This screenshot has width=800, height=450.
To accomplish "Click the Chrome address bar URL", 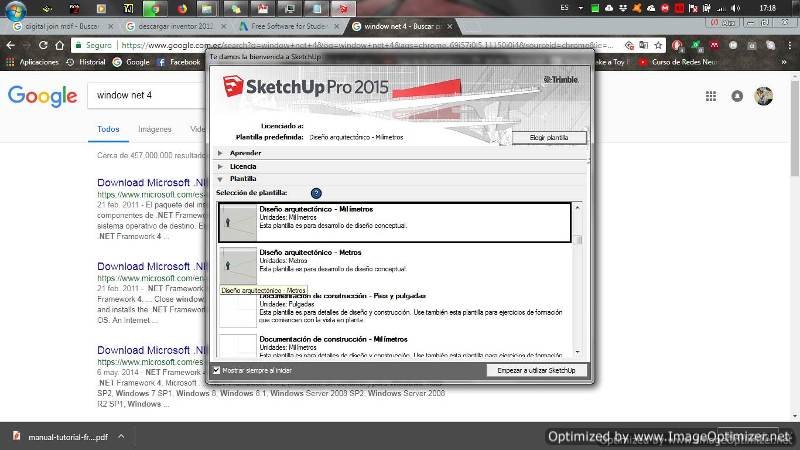I will click(367, 45).
